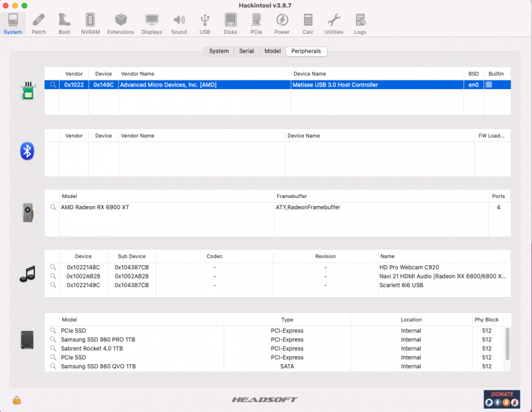Open the PCIe toolbar section
532x412 pixels.
(256, 23)
